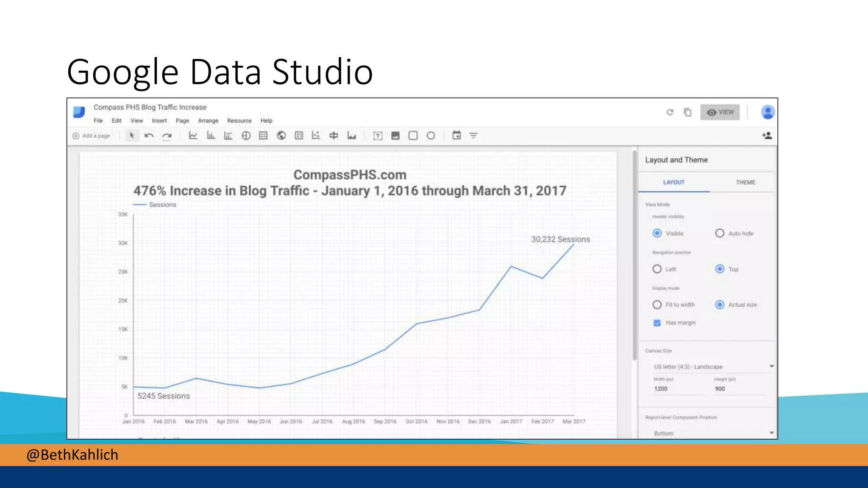The image size is (868, 488).
Task: Open the Edit menu
Action: click(x=117, y=121)
